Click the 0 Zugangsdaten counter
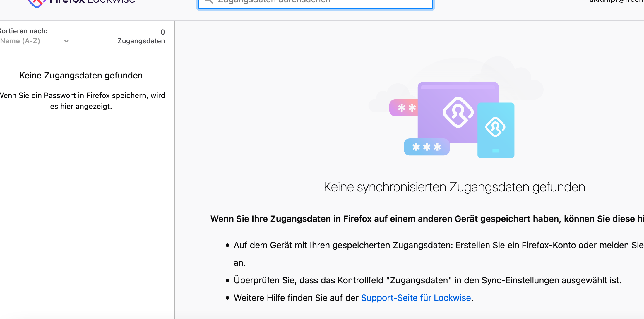 point(141,37)
